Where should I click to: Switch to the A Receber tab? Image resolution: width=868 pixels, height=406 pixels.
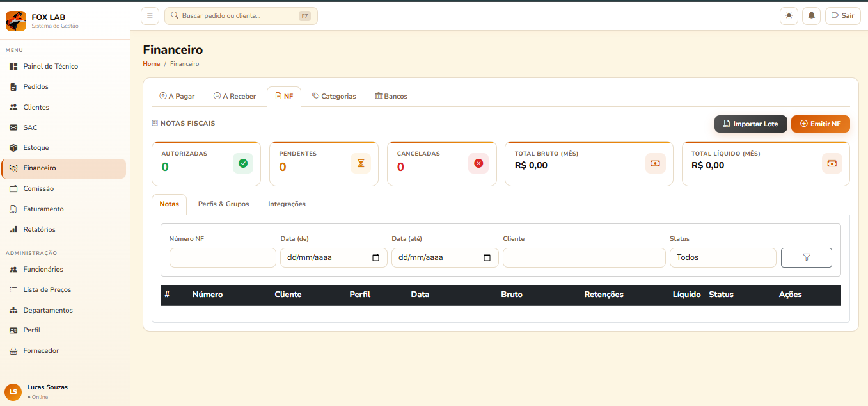(235, 96)
